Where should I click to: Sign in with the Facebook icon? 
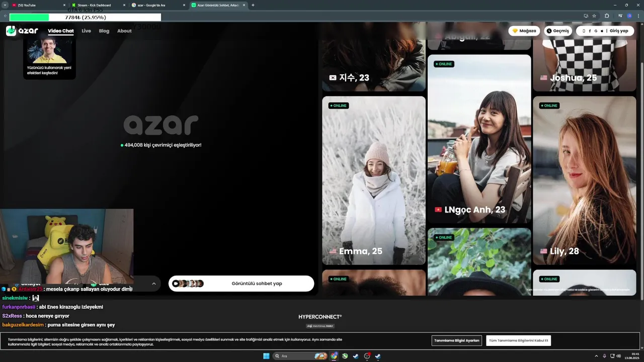(x=590, y=31)
